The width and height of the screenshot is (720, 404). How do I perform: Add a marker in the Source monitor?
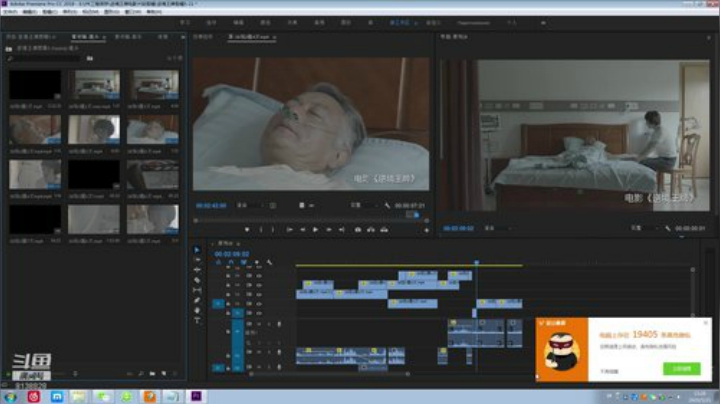click(247, 230)
